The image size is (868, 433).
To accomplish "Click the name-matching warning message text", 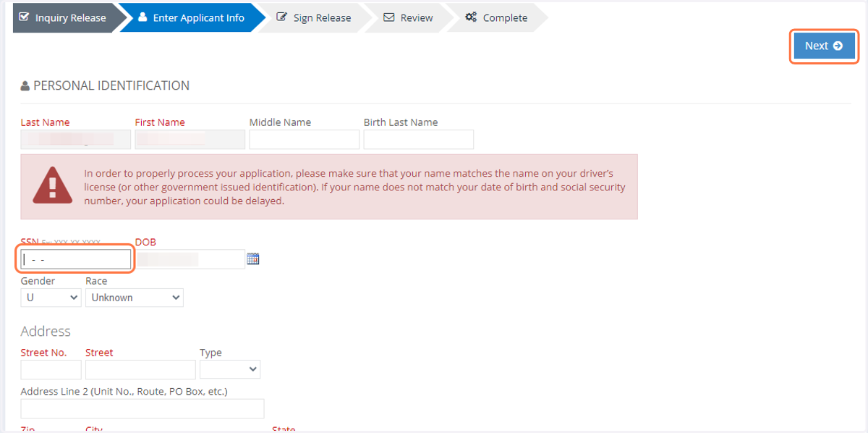I will (354, 188).
